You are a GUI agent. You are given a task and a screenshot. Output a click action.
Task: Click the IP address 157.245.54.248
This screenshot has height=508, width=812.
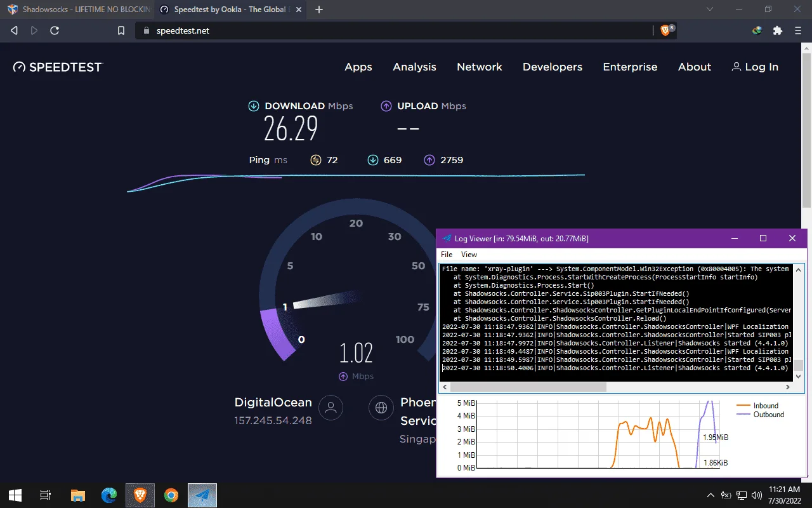(273, 421)
